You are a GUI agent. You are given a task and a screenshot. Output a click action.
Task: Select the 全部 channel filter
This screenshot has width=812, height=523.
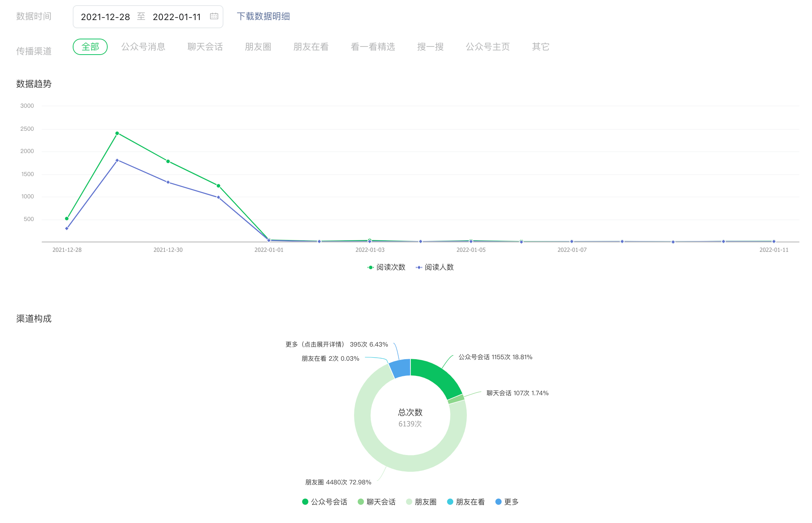90,47
